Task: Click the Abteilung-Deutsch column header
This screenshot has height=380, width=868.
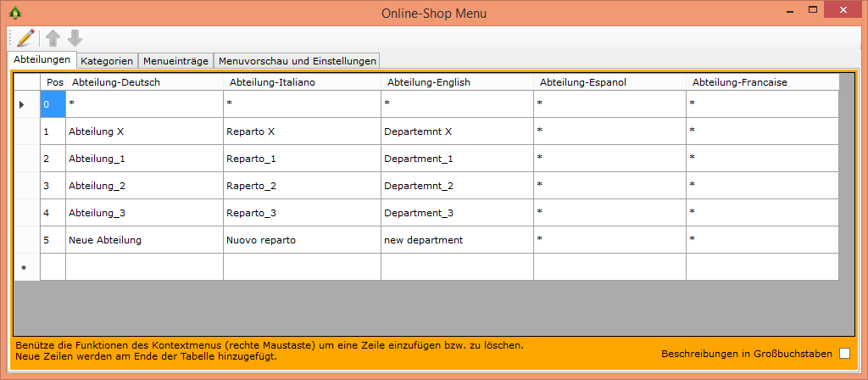Action: click(x=144, y=82)
